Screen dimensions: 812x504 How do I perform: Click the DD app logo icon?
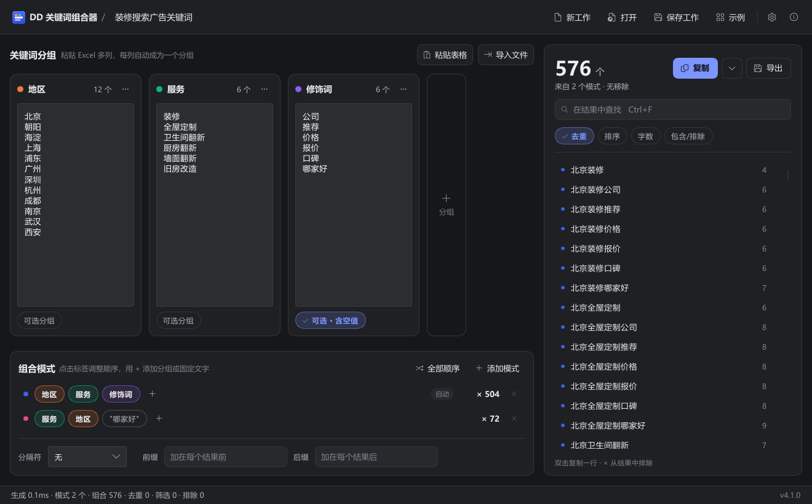(18, 17)
